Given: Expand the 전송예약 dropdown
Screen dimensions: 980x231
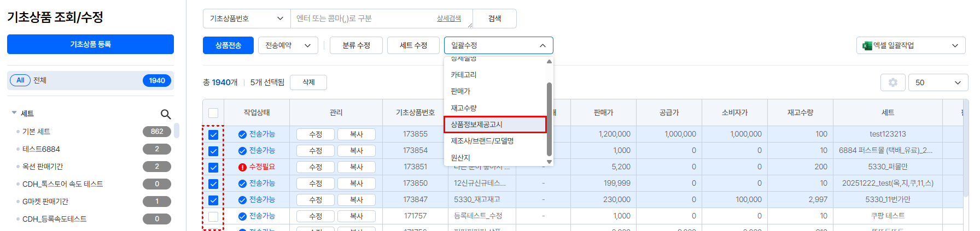Looking at the screenshot, I should [288, 45].
